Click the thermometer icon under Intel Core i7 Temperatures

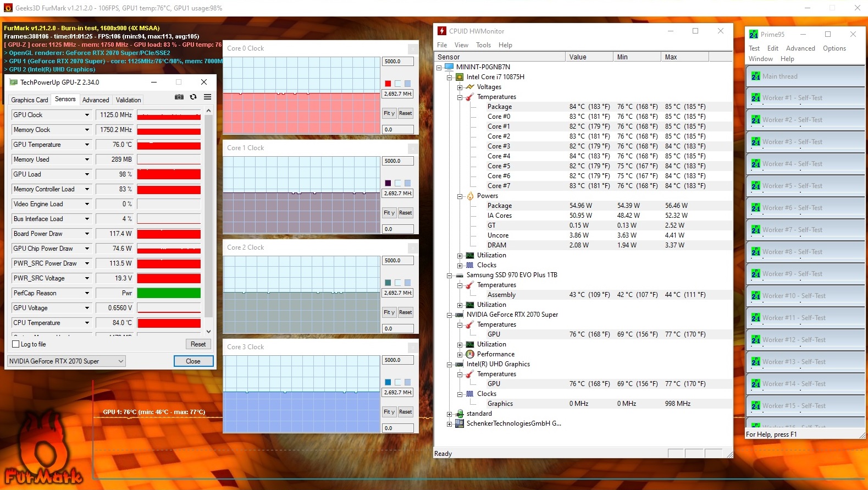470,97
